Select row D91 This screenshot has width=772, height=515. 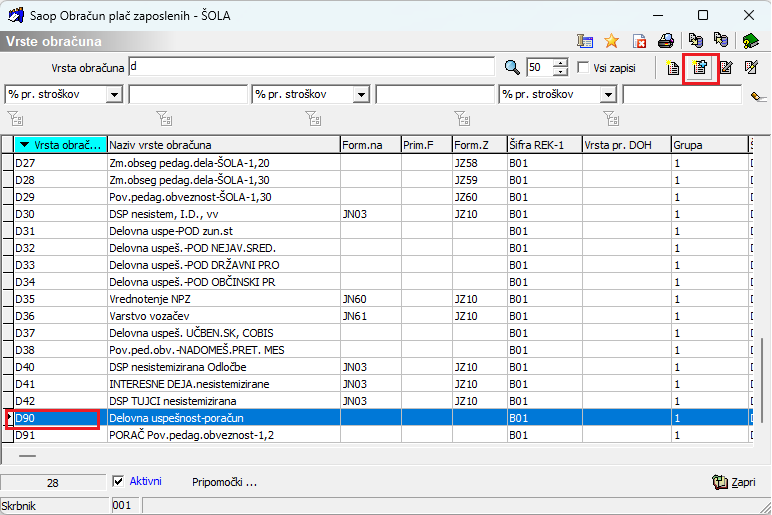pos(377,435)
